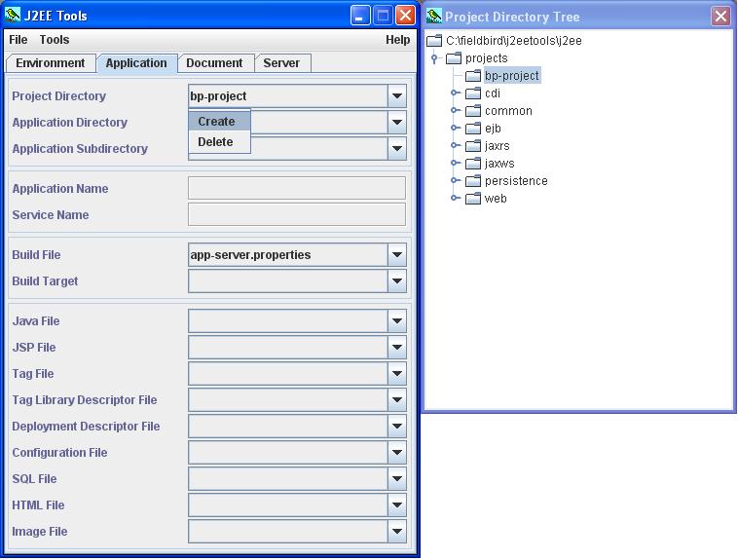Click the jaxrs folder icon

(x=472, y=146)
